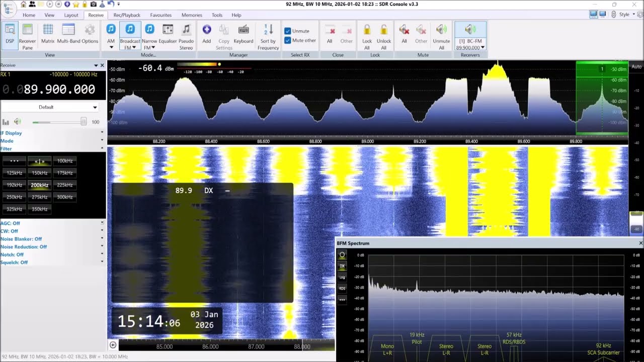Click the 86.000 marker on bottom frequency bar

pos(210,346)
